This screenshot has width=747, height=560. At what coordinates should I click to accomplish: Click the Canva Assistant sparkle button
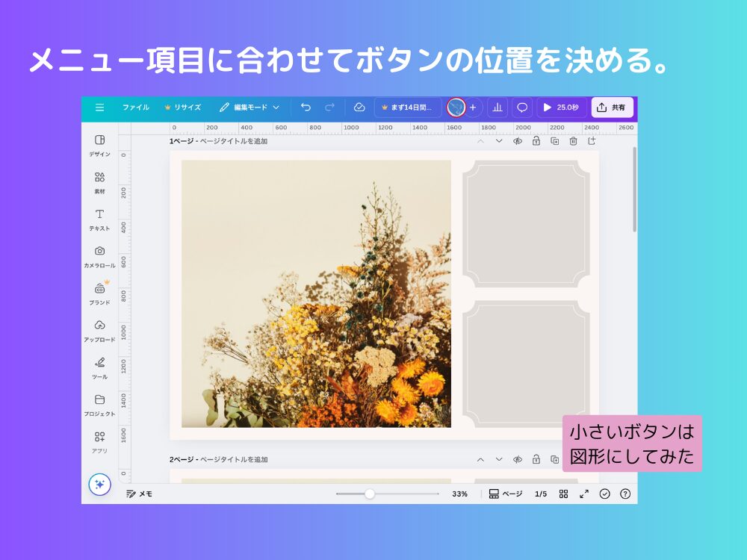(100, 484)
